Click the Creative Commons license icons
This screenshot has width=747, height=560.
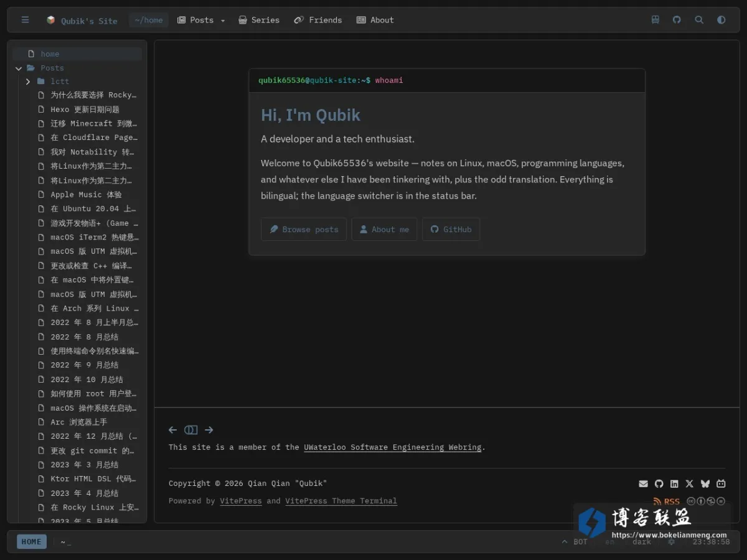pos(706,502)
